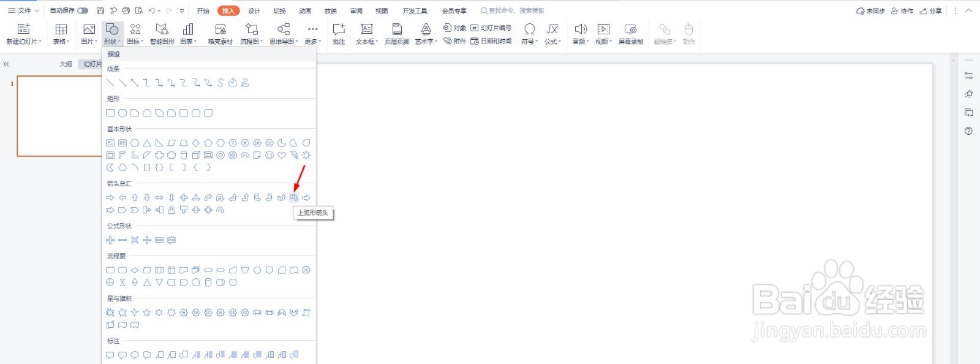Click the 幻灯片编号 slide number button

[491, 28]
